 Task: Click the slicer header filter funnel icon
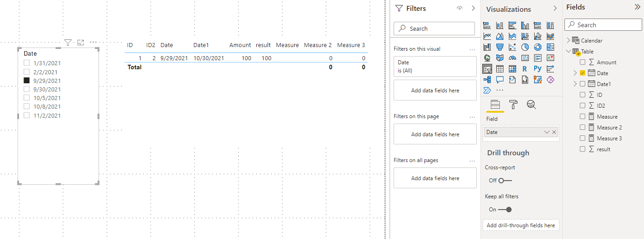(x=68, y=43)
